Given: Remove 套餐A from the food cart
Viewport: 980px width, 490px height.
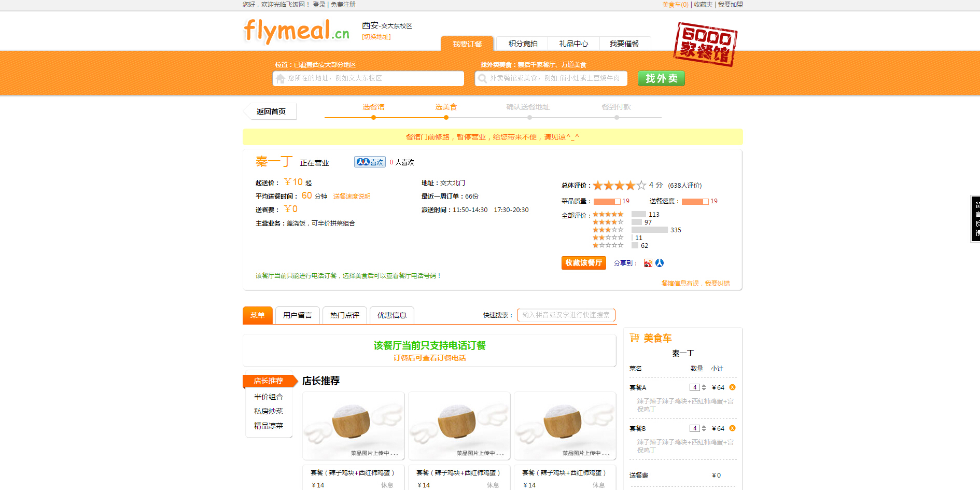Looking at the screenshot, I should pyautogui.click(x=732, y=387).
